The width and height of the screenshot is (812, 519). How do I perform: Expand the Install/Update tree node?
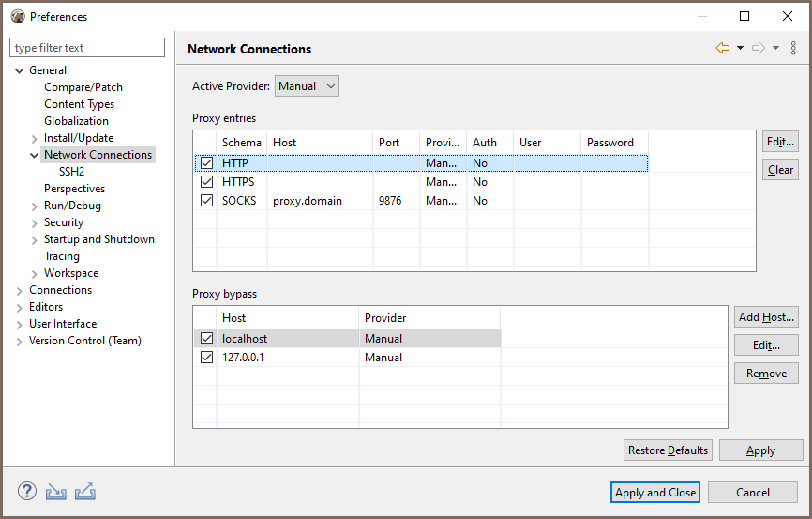tap(35, 138)
